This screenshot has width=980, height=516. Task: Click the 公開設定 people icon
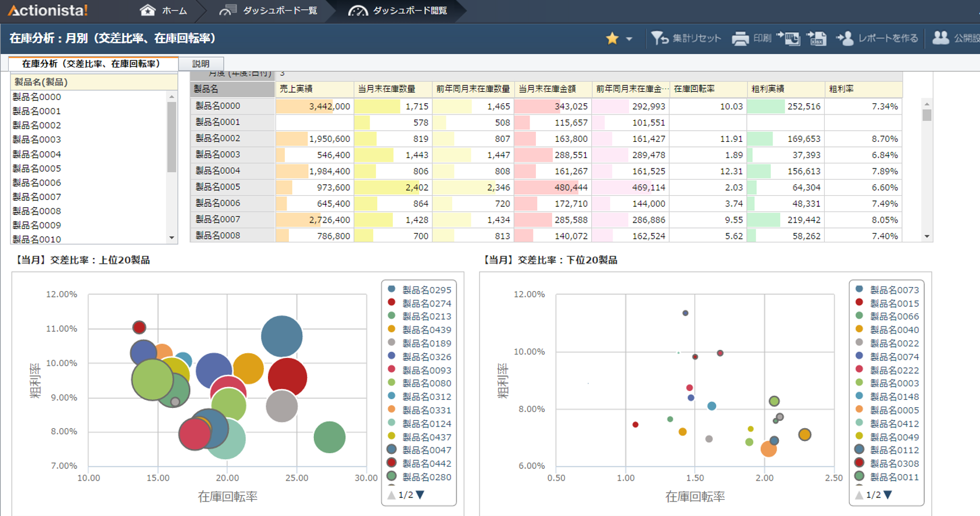[940, 38]
